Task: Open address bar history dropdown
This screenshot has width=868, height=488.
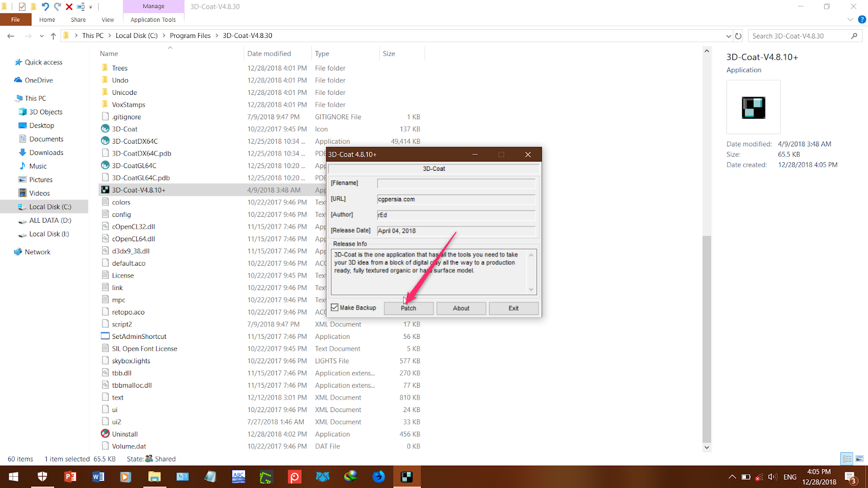Action: coord(728,36)
